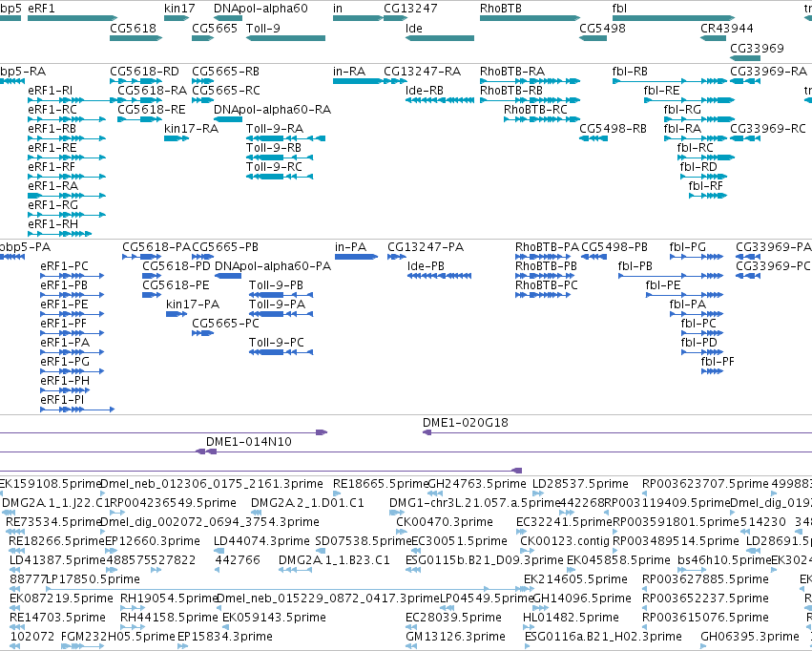Select EST GM13126.3prime
The height and width of the screenshot is (651, 812).
tap(455, 636)
